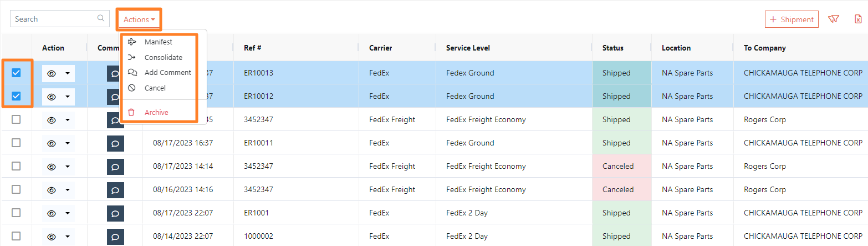Image resolution: width=868 pixels, height=246 pixels.
Task: Expand action arrow for the ER10012 row
Action: (68, 97)
